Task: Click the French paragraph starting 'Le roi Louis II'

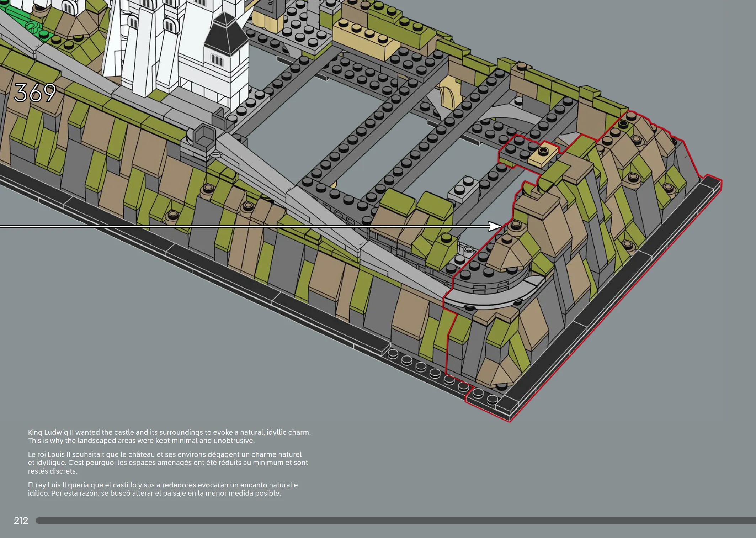Action: click(x=168, y=463)
